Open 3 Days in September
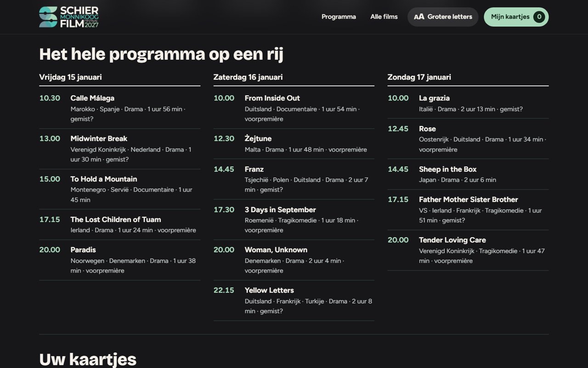Screen dimensions: 588x368 pos(280,210)
